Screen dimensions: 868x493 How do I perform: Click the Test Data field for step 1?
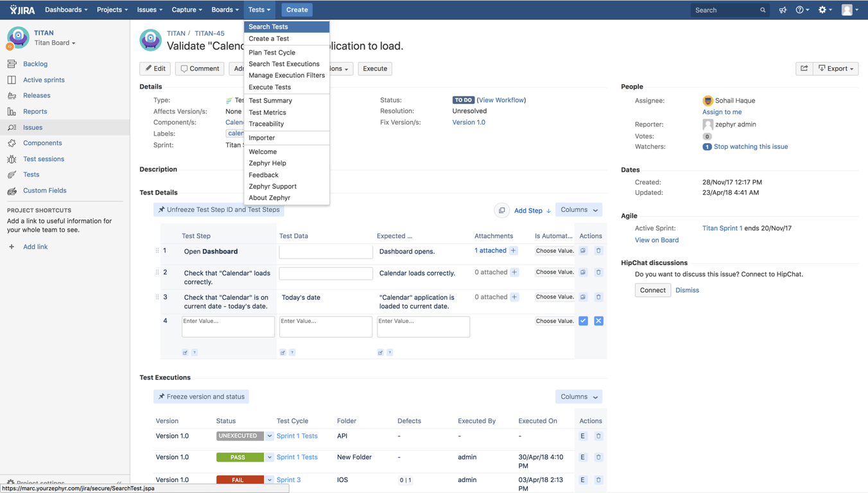click(326, 252)
